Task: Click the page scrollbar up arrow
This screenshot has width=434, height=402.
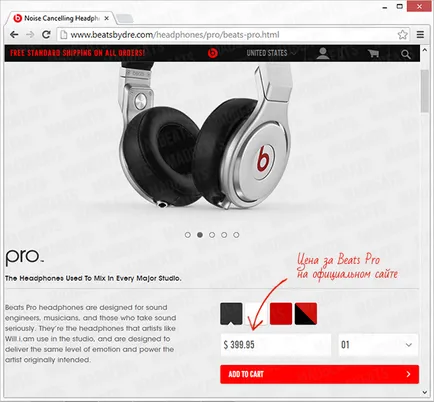Action: pyautogui.click(x=425, y=50)
